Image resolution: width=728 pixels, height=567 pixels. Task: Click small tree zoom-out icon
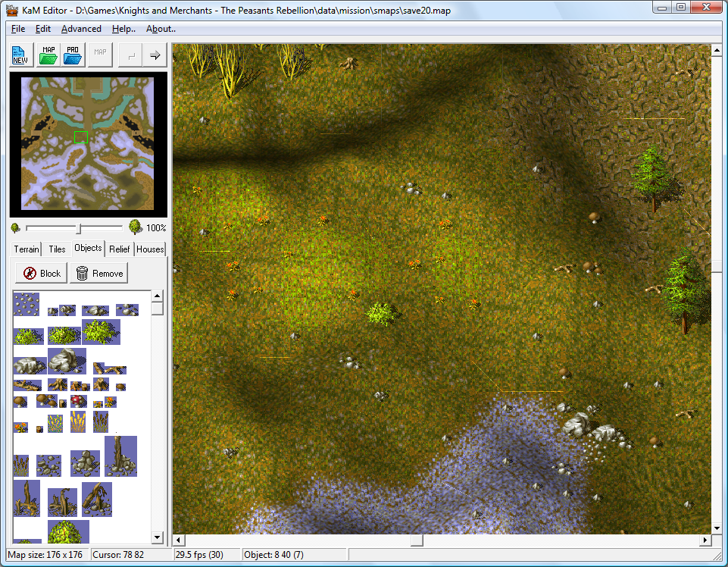tap(16, 227)
